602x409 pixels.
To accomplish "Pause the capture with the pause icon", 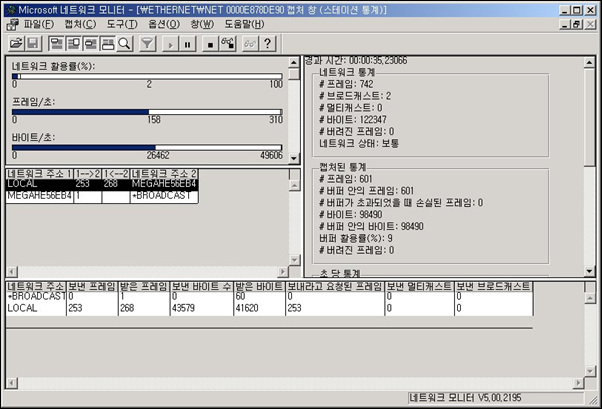I will pyautogui.click(x=187, y=43).
